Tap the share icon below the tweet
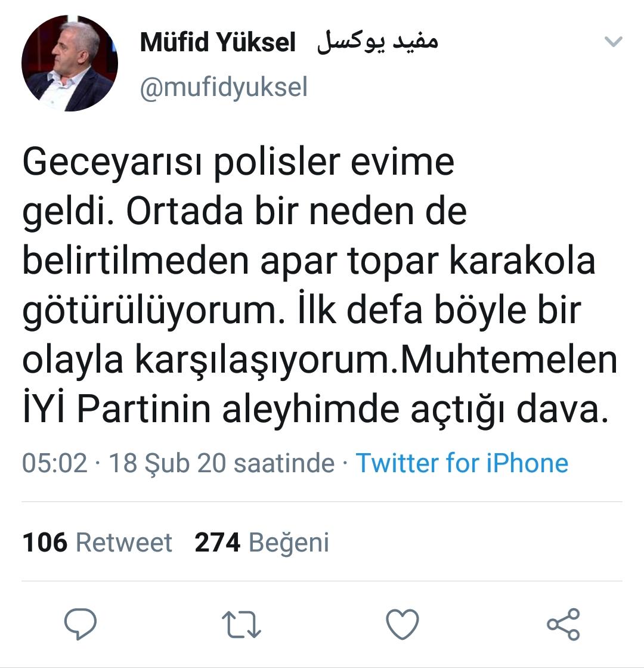 click(x=563, y=624)
